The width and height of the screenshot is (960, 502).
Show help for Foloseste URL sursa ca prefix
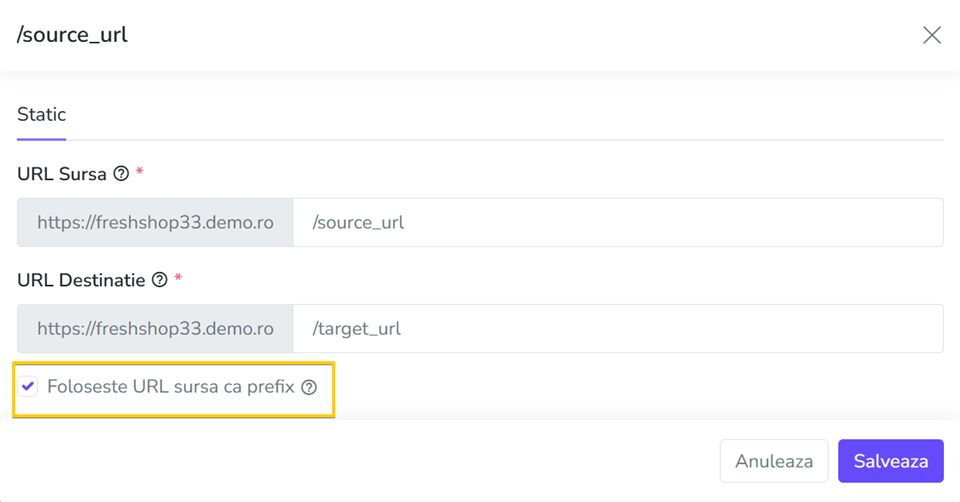pos(309,387)
